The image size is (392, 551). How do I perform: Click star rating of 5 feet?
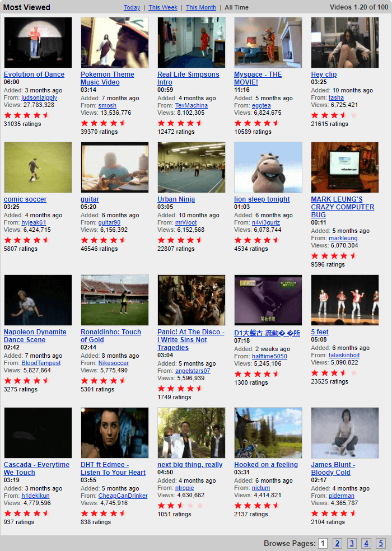point(334,373)
